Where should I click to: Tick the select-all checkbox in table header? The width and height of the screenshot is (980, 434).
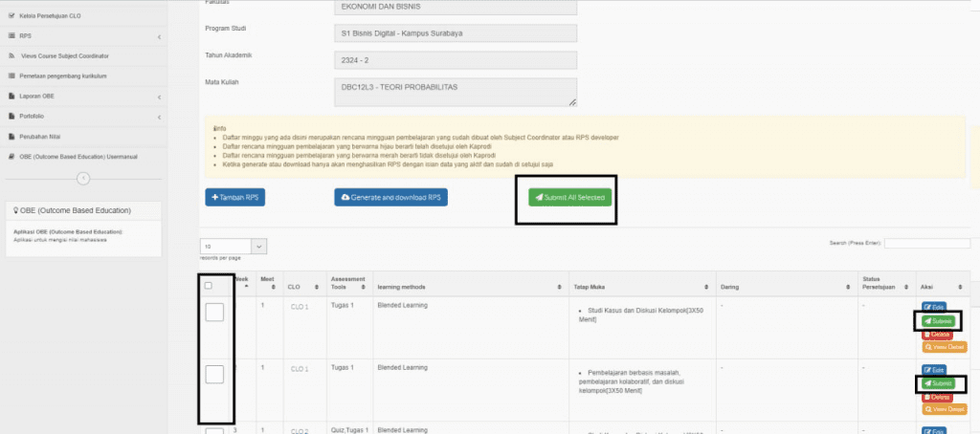pyautogui.click(x=209, y=285)
